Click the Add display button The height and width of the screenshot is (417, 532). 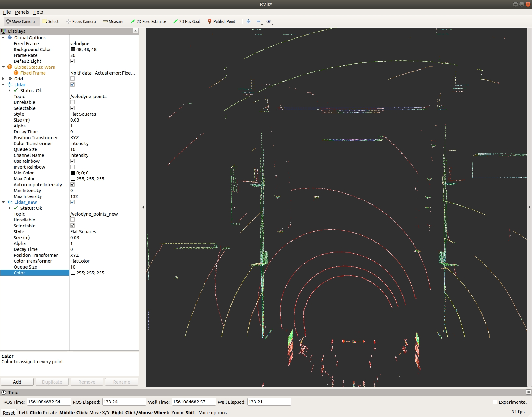17,382
